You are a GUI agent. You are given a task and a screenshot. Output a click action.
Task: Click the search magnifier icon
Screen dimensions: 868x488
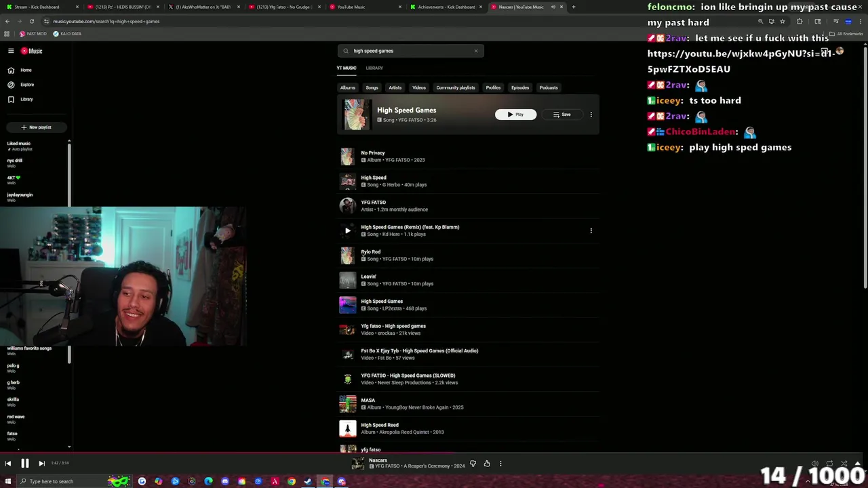coord(346,51)
